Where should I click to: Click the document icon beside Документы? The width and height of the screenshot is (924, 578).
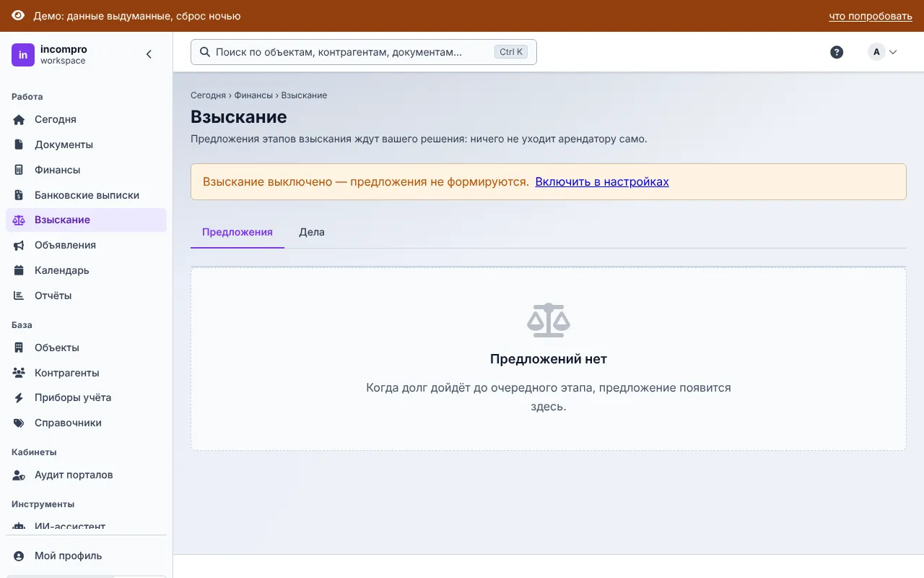[x=19, y=144]
